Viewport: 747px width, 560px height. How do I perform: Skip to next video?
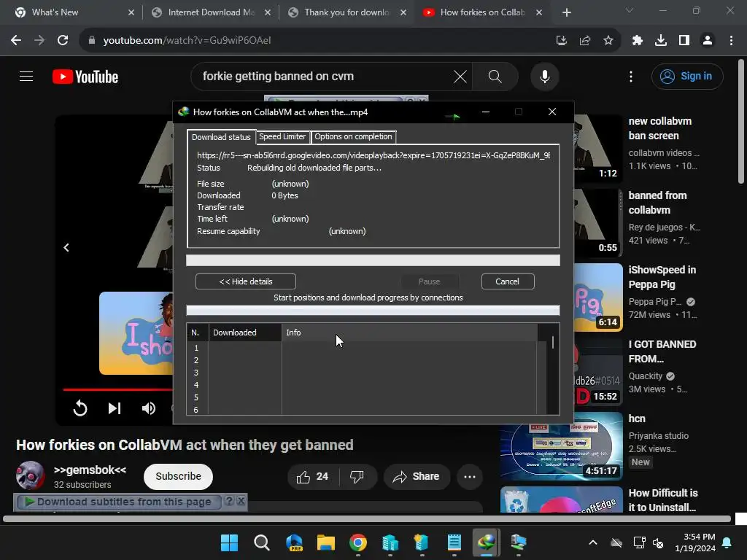[x=115, y=408]
